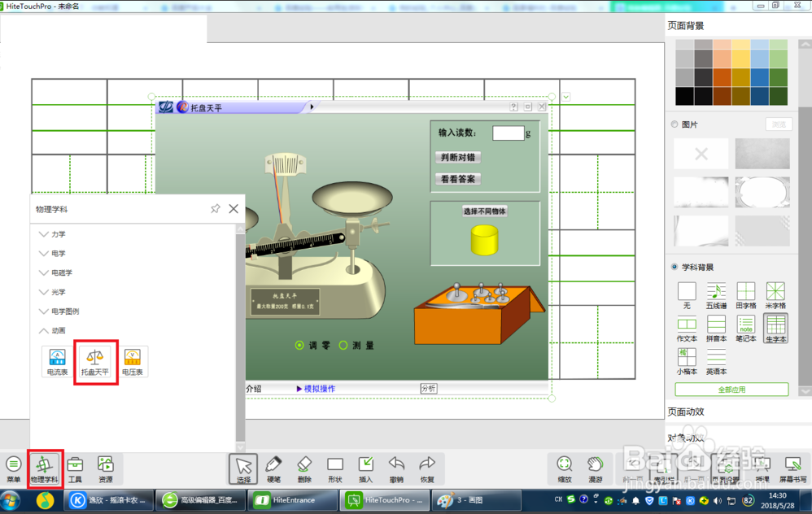Click the 输入读数 reading input field
Viewport: 812px width, 514px height.
click(508, 133)
